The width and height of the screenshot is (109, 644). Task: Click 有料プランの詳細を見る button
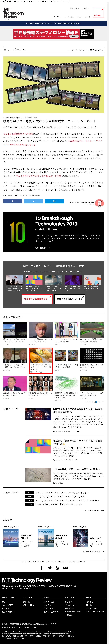37,299
